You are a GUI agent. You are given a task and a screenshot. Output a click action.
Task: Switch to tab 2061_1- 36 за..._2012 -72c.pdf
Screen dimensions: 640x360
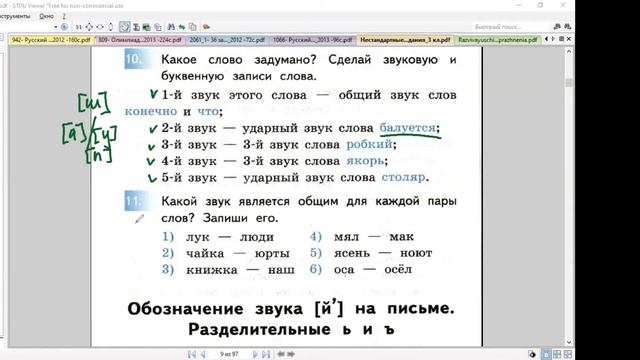[227, 40]
